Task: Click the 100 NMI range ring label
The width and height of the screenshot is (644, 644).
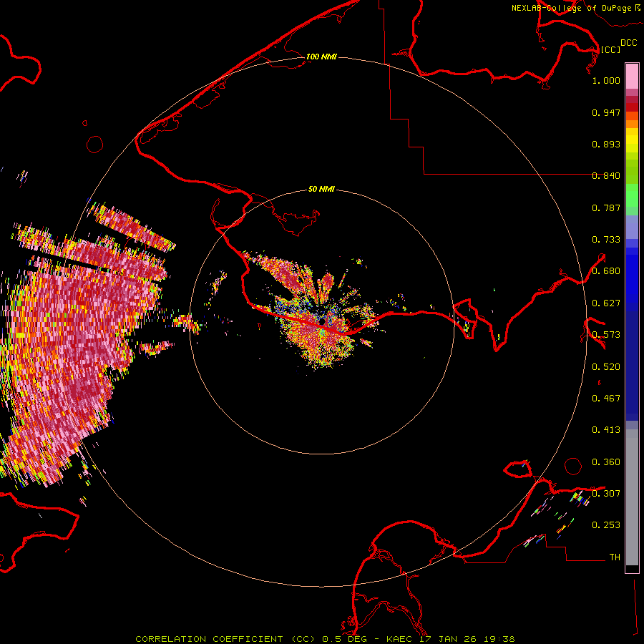Action: tap(321, 57)
